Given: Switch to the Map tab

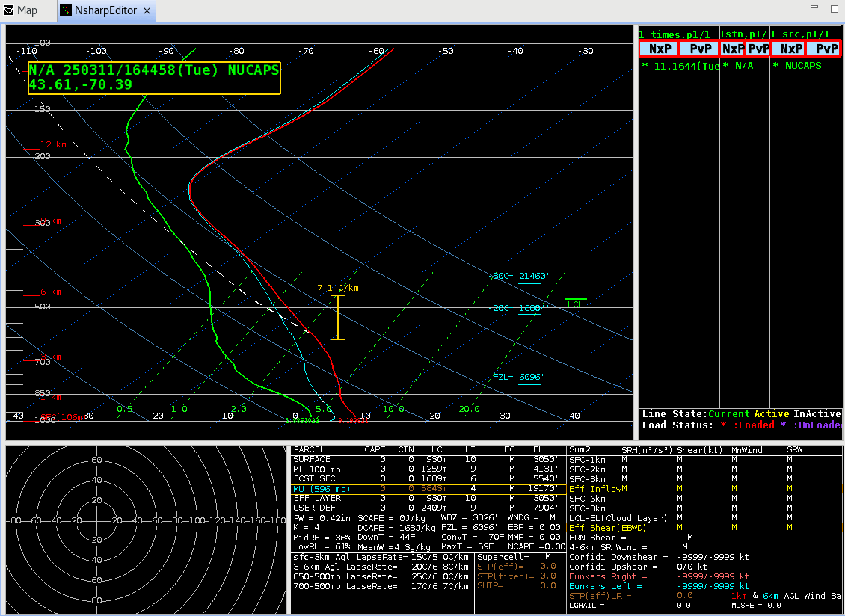Looking at the screenshot, I should pyautogui.click(x=20, y=10).
